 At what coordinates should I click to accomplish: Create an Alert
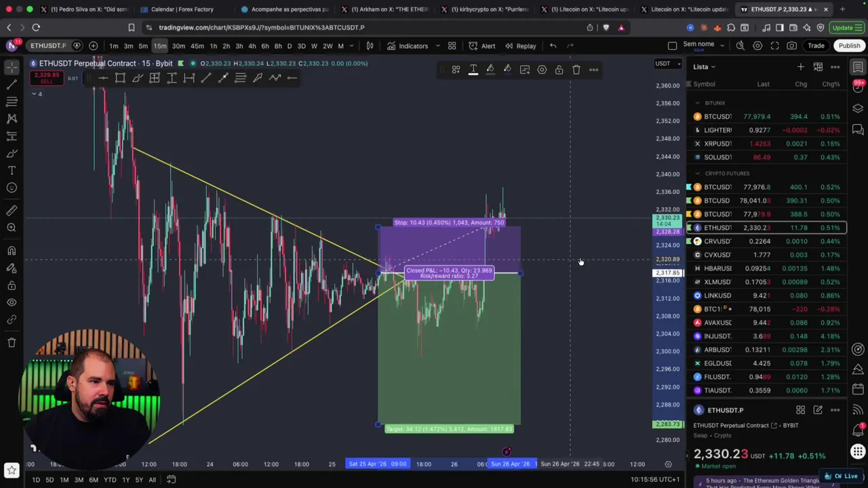click(481, 45)
